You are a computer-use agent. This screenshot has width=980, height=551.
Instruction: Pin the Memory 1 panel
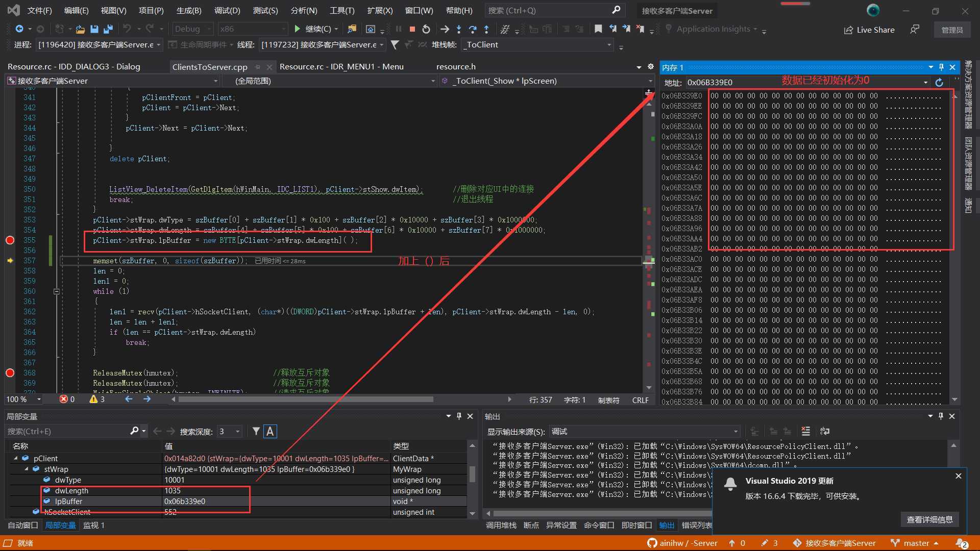pyautogui.click(x=941, y=67)
